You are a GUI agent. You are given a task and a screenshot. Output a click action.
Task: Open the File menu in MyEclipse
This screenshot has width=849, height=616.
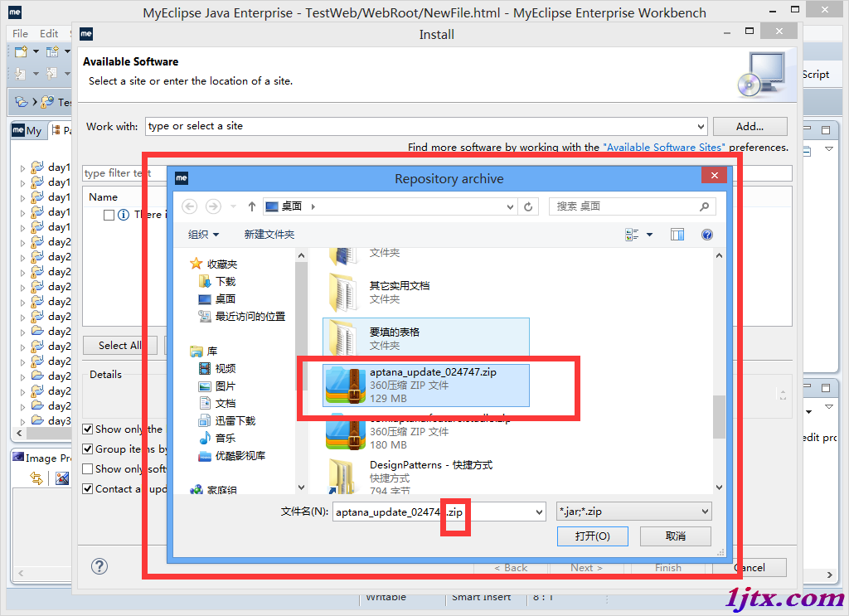pyautogui.click(x=20, y=33)
